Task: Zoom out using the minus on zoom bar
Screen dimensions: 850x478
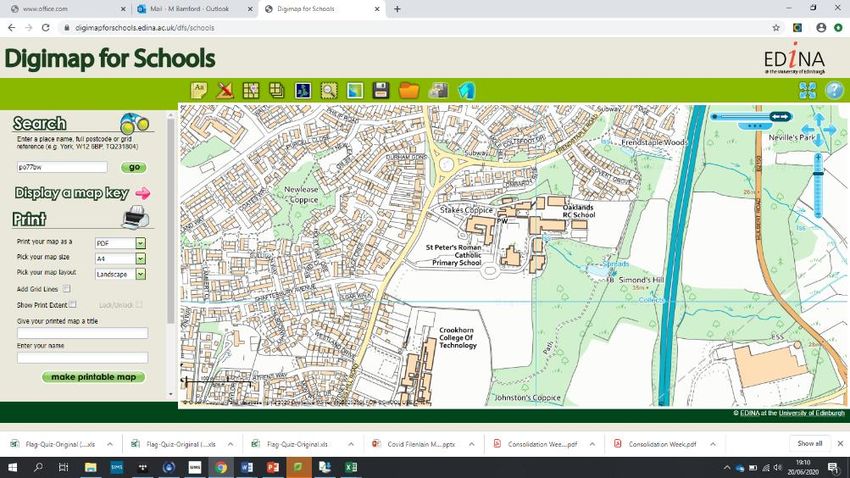Action: [x=819, y=214]
